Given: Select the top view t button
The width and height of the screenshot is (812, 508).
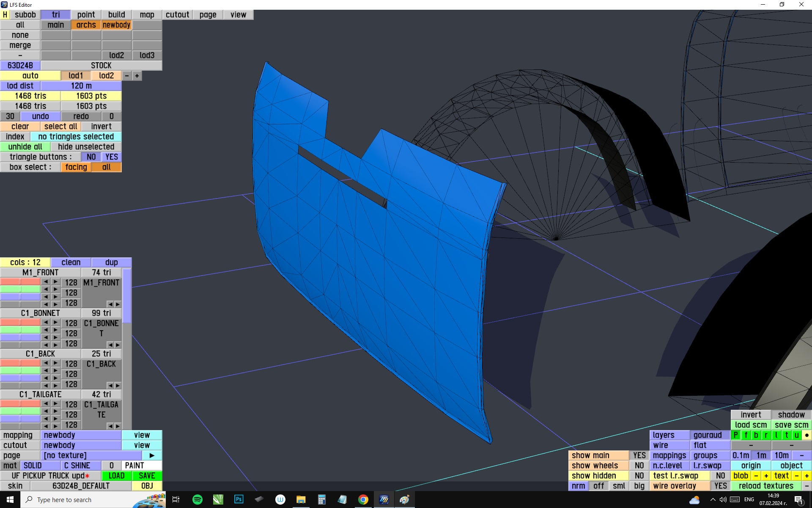Looking at the screenshot, I should (786, 435).
